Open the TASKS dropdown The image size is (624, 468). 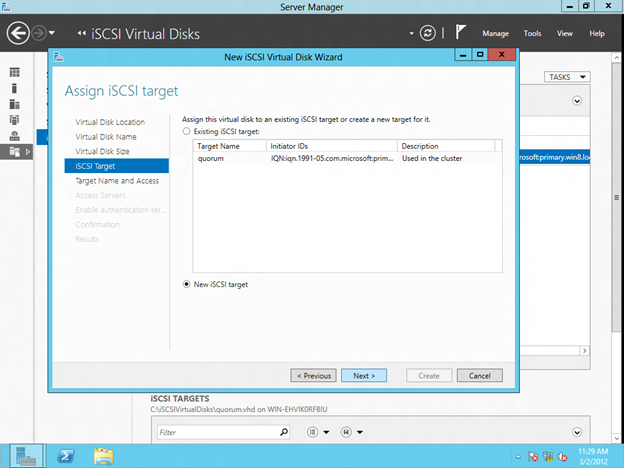tap(567, 77)
